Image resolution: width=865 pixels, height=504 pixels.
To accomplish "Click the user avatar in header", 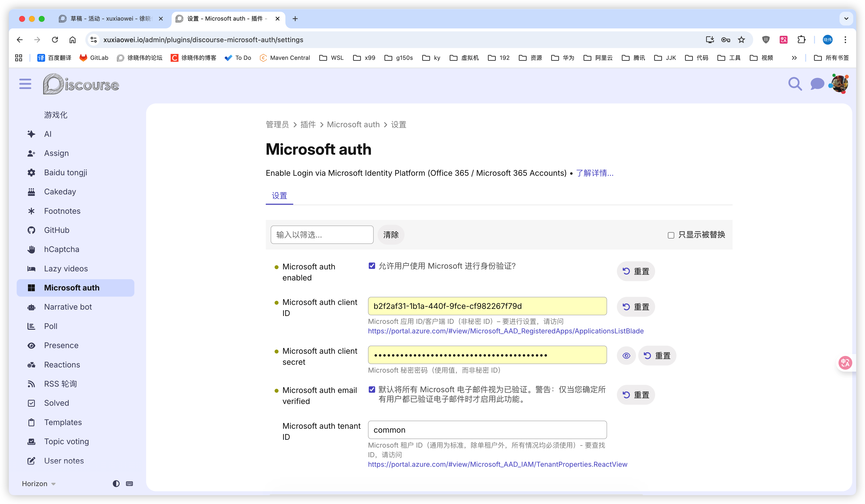I will click(840, 84).
